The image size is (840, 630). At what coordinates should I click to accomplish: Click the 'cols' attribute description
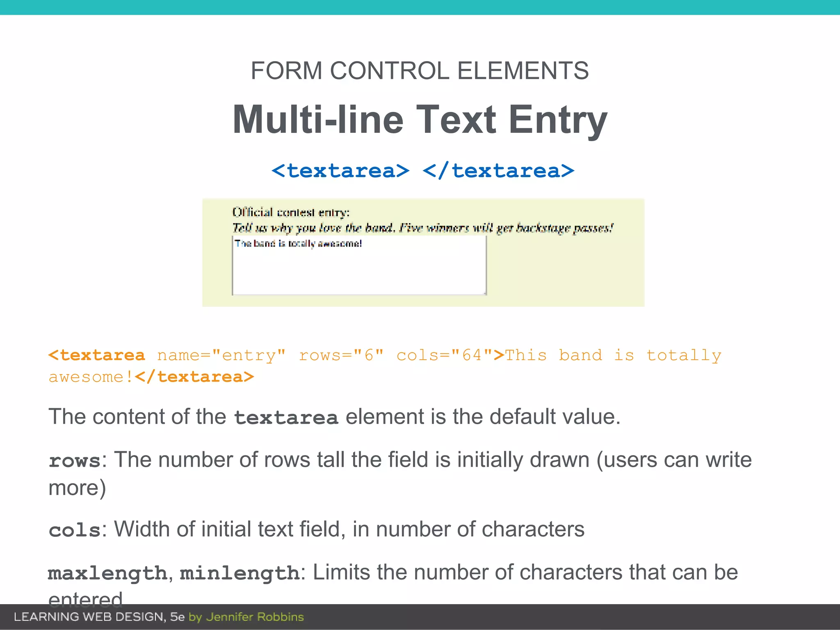pos(316,529)
